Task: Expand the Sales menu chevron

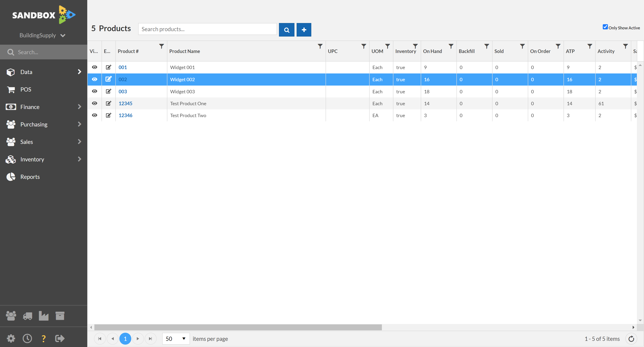Action: pos(80,142)
